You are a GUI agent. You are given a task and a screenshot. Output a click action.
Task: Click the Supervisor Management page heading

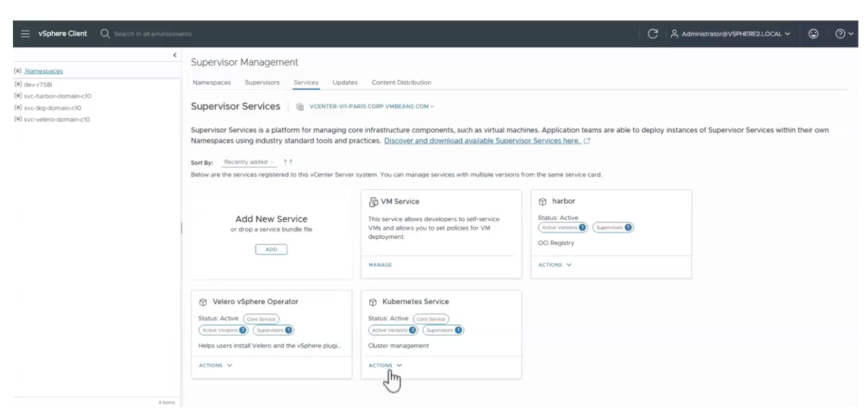point(245,62)
